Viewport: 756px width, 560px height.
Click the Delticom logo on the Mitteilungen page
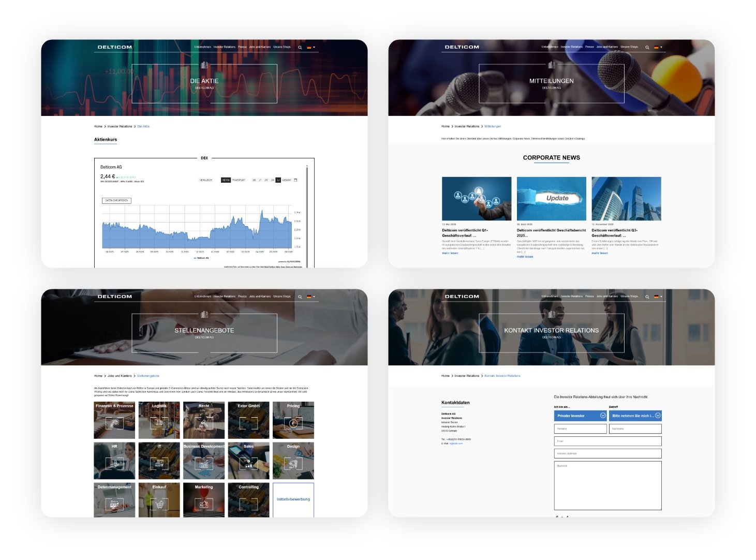pyautogui.click(x=462, y=47)
